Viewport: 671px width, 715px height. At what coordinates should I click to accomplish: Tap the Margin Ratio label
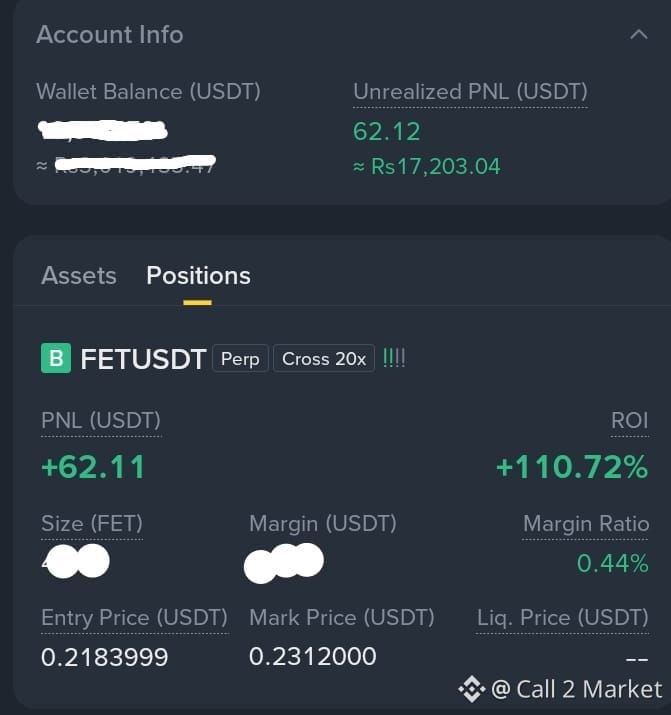point(586,523)
